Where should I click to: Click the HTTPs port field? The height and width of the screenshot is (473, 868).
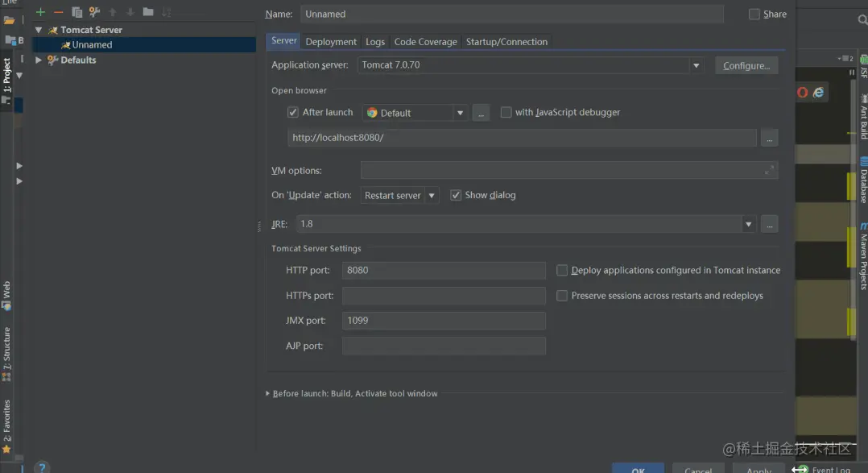point(444,296)
